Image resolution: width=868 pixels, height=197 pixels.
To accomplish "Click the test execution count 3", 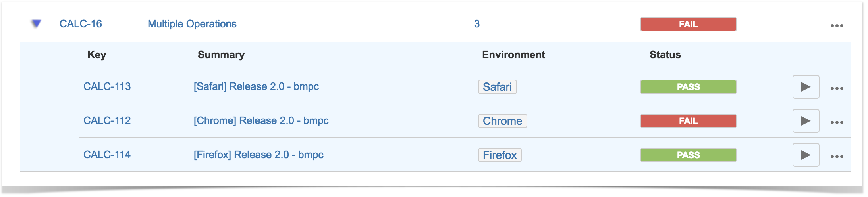I will (477, 24).
